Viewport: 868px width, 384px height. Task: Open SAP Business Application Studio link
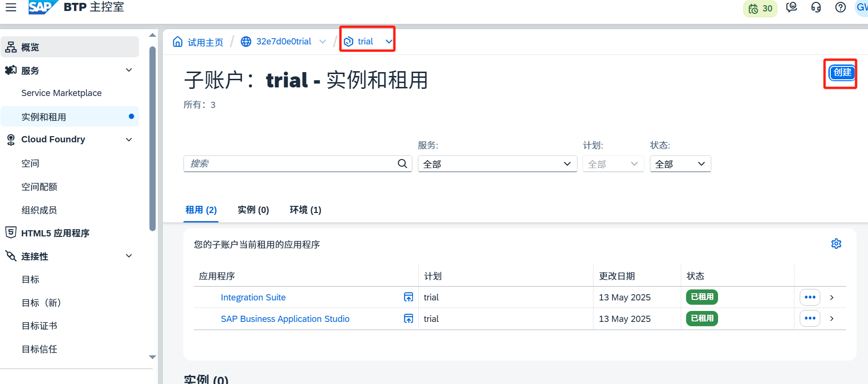(285, 319)
